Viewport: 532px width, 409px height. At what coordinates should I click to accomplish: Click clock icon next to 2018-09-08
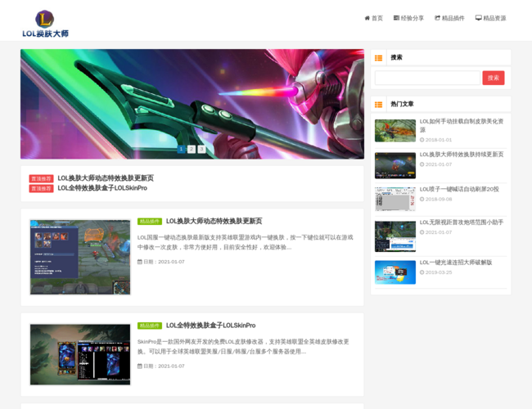(x=422, y=200)
